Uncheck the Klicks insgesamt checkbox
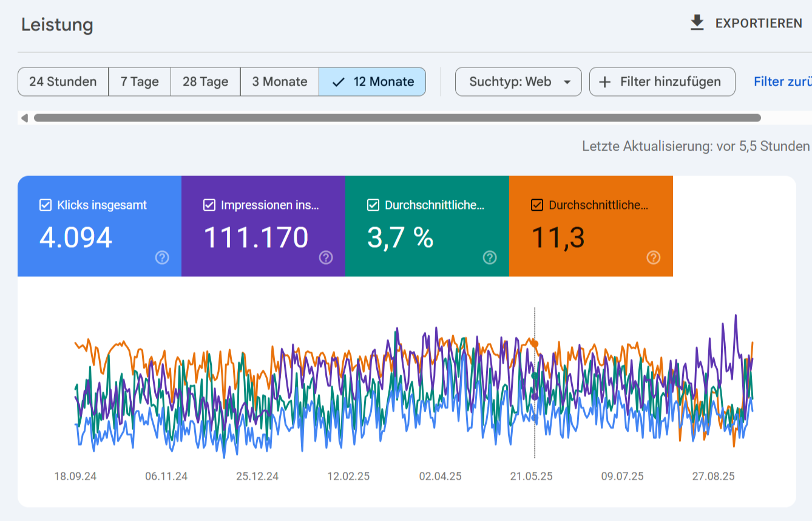 (x=46, y=205)
